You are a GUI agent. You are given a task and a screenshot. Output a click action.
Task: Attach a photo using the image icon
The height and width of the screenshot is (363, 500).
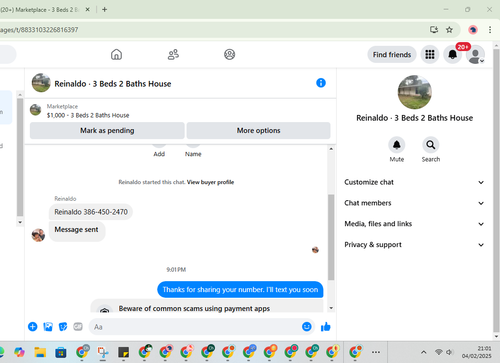coord(48,327)
